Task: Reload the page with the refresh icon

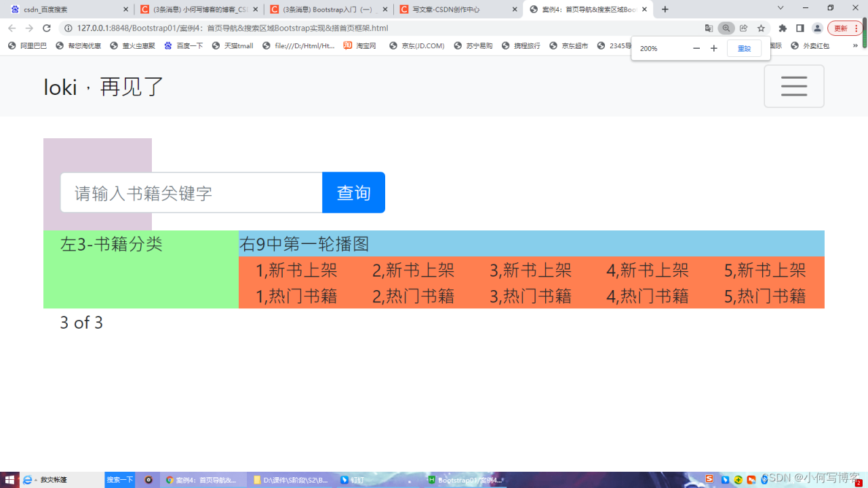Action: point(47,28)
